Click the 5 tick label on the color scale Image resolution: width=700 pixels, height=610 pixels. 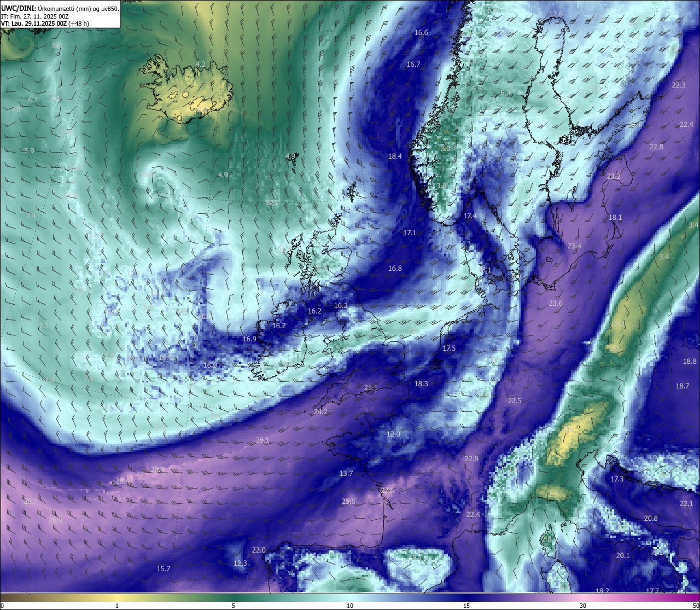pyautogui.click(x=234, y=606)
